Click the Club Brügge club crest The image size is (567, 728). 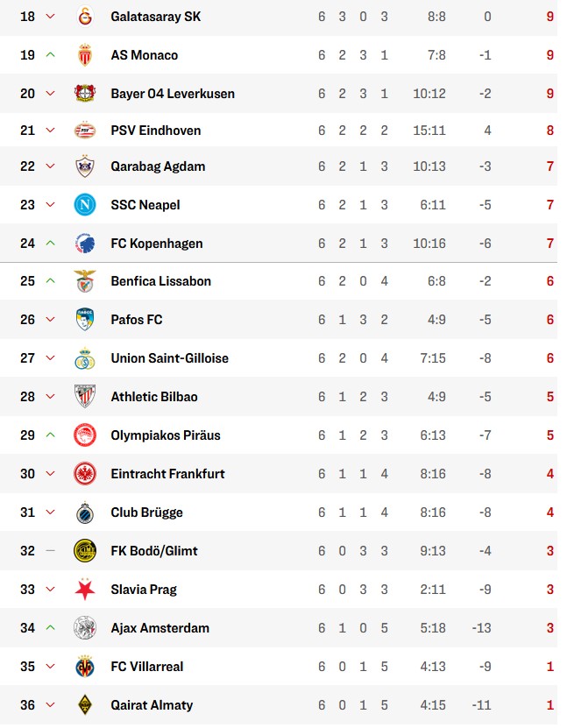pyautogui.click(x=85, y=512)
